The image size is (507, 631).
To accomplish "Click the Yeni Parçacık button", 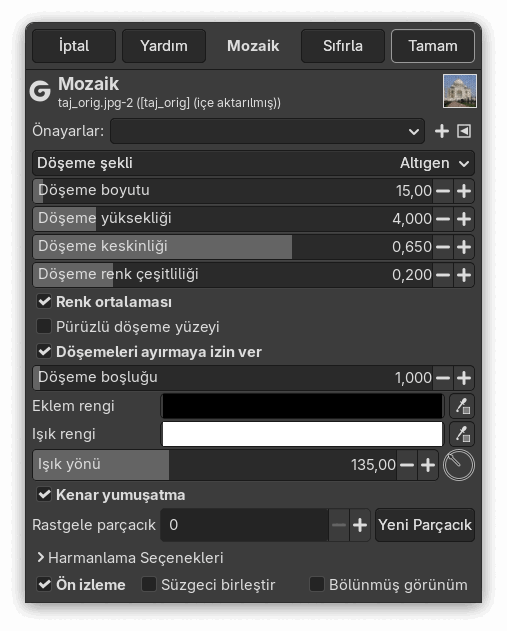I will [425, 525].
